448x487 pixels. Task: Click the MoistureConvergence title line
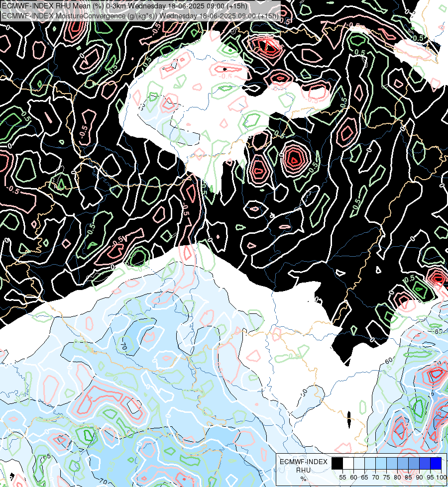pyautogui.click(x=140, y=15)
